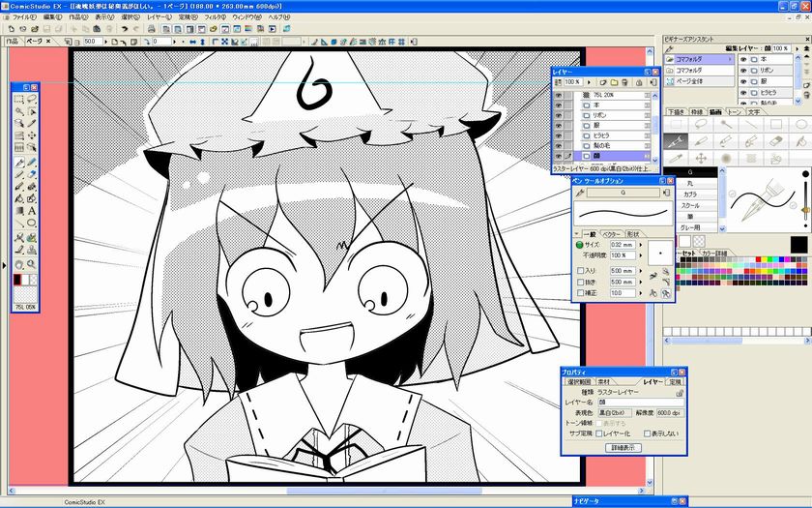Toggle レイヤー化 checkbox in properties panel
This screenshot has height=508, width=812.
tap(599, 433)
